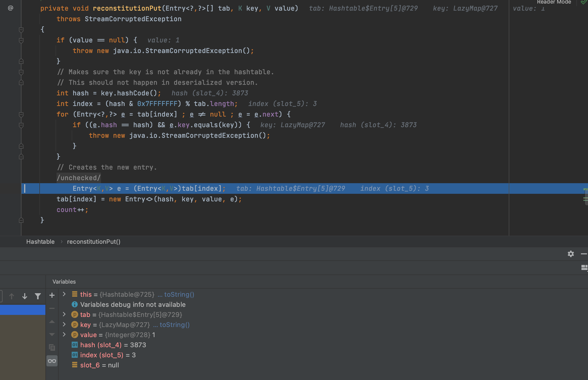Image resolution: width=588 pixels, height=380 pixels.
Task: Go to previous frame up arrow
Action: pos(11,296)
